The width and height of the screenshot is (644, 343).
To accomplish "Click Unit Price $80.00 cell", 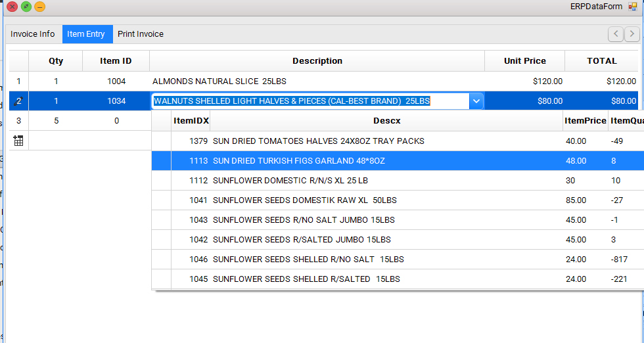I will click(x=525, y=101).
